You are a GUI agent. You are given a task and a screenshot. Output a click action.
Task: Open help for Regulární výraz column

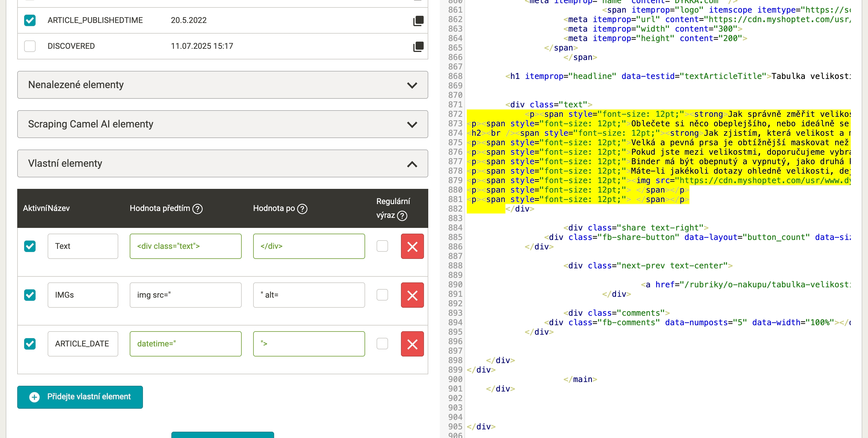tap(402, 216)
